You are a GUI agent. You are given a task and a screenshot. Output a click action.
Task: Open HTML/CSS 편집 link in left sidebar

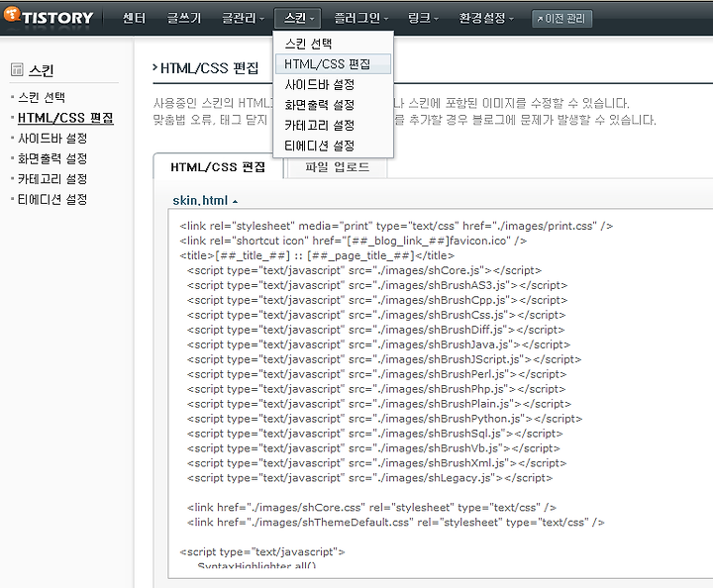(65, 118)
